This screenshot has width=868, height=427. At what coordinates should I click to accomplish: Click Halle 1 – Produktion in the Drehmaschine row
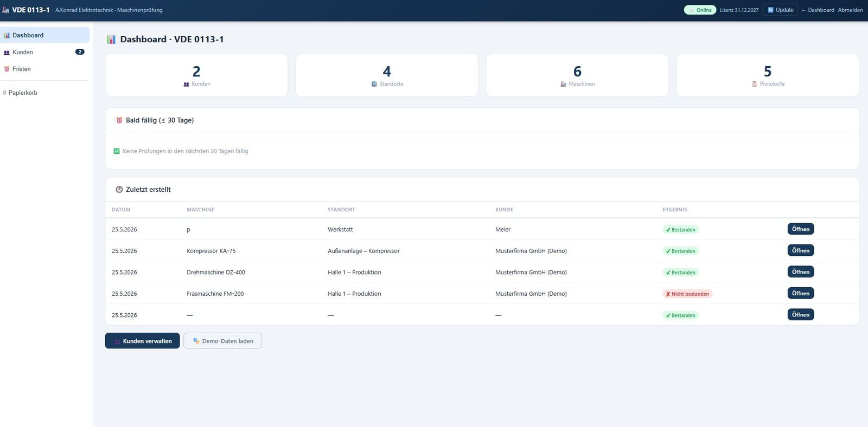click(x=354, y=273)
